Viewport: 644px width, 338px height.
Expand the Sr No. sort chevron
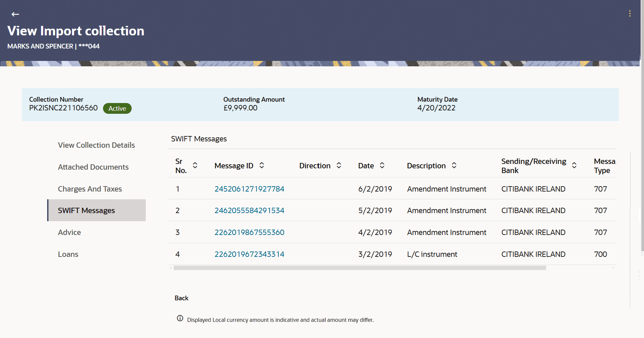pos(195,165)
